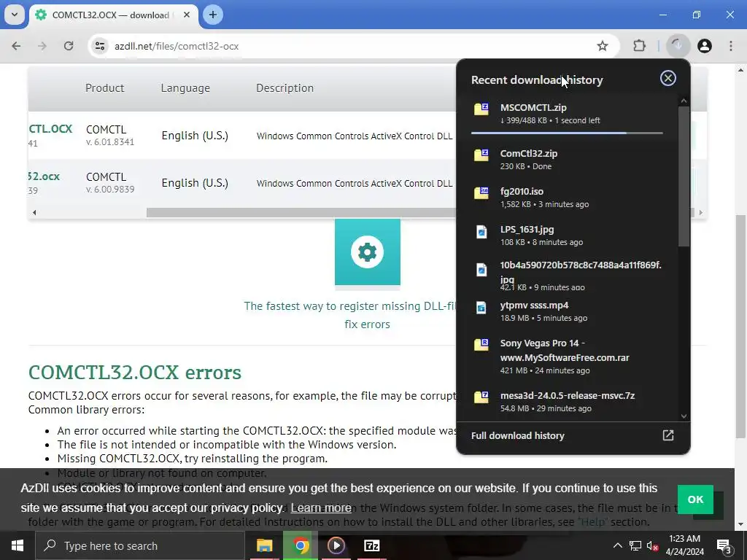Open Chrome from the taskbar
The image size is (747, 560).
coord(301,545)
